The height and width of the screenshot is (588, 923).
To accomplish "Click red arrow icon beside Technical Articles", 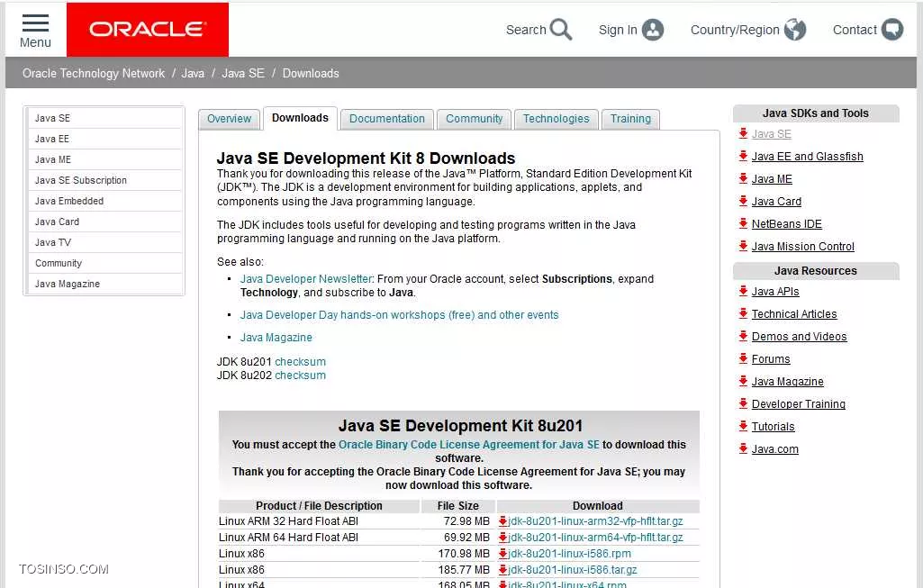I will pos(744,313).
